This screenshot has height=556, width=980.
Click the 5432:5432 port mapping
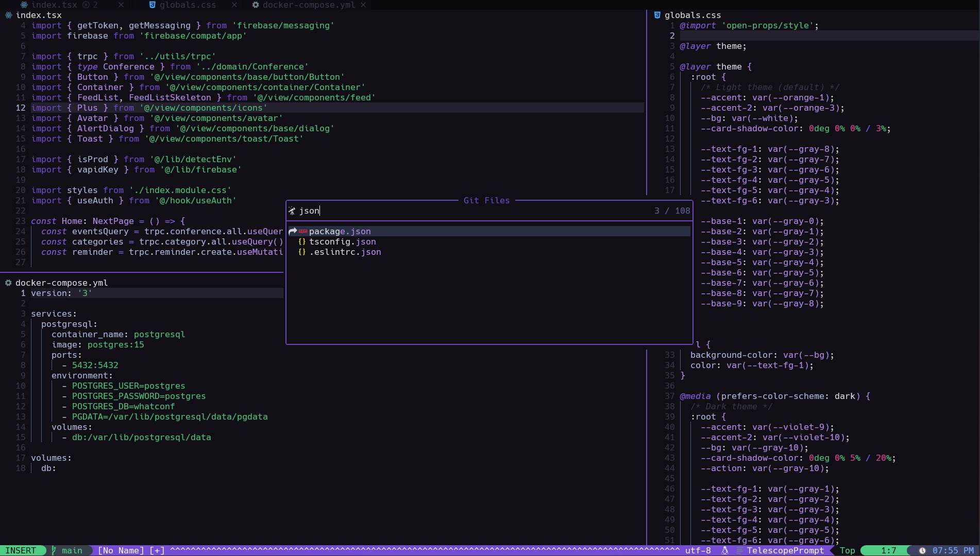[x=95, y=365]
